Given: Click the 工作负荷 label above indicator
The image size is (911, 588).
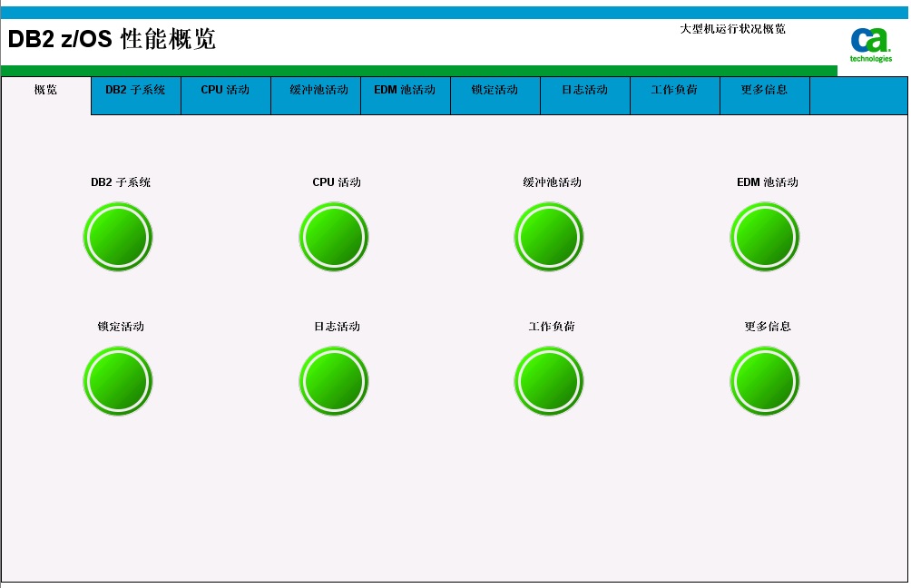Looking at the screenshot, I should 552,326.
